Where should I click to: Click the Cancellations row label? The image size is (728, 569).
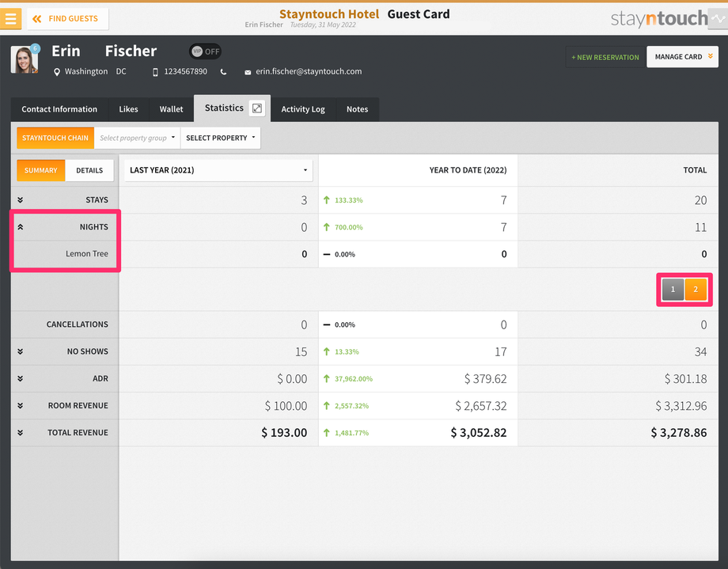pyautogui.click(x=77, y=324)
